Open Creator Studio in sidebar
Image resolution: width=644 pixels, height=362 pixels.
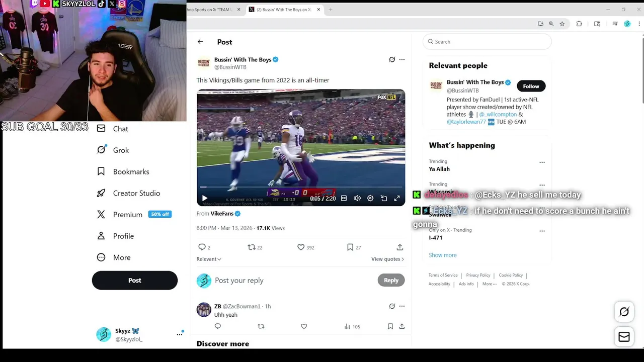pyautogui.click(x=128, y=193)
